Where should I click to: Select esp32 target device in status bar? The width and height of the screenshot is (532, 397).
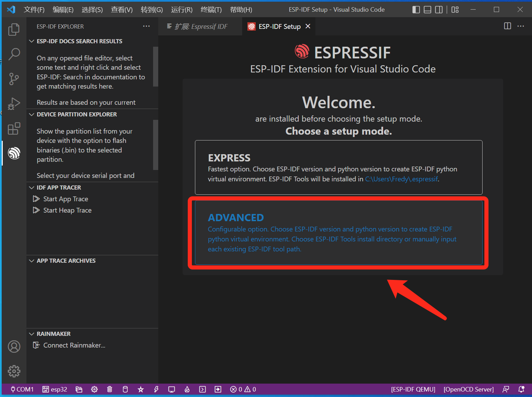pos(55,389)
